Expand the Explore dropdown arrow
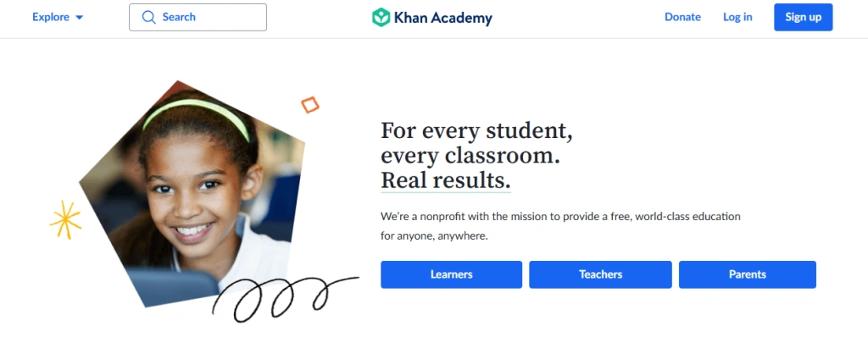 [79, 18]
